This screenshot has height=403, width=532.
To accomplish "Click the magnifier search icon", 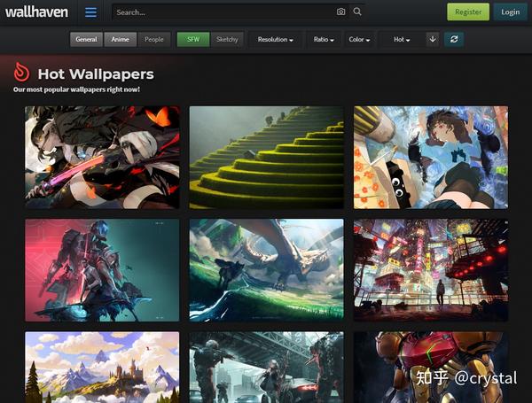I will 357,12.
